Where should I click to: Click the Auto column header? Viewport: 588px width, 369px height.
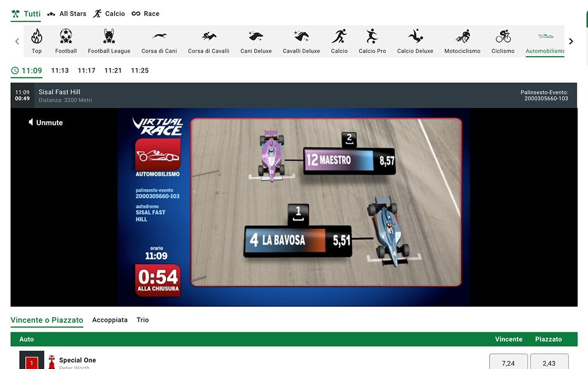(27, 339)
